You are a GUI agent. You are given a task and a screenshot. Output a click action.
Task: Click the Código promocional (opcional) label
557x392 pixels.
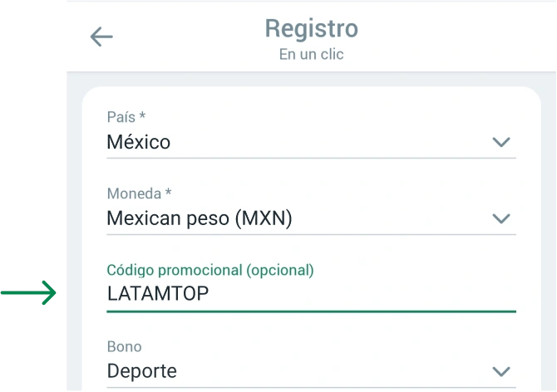pyautogui.click(x=210, y=270)
